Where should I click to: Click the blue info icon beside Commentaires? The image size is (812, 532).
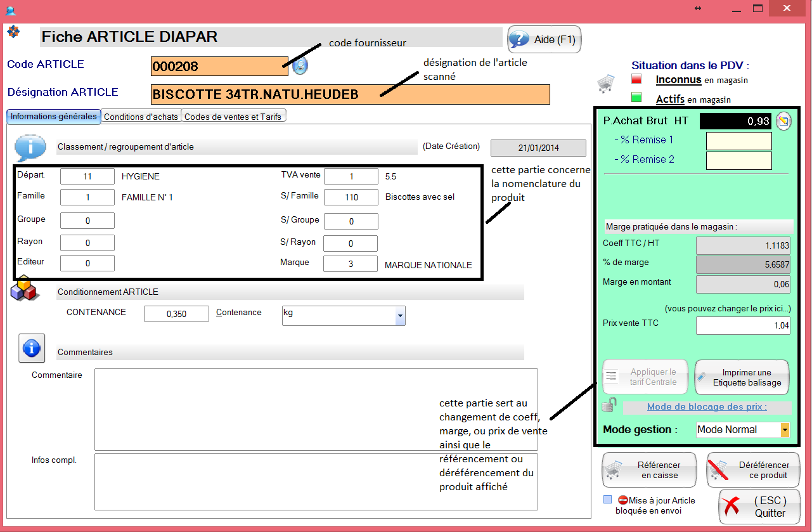[x=31, y=348]
